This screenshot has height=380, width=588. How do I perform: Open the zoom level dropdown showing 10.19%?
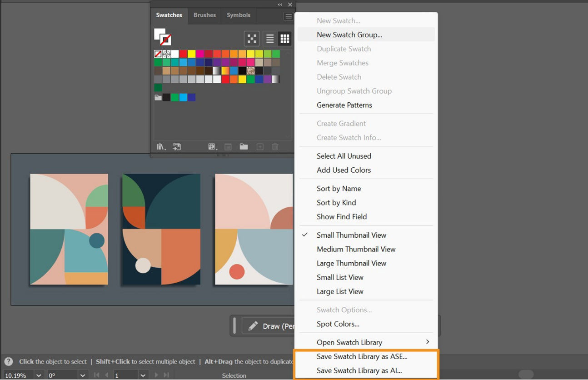39,375
